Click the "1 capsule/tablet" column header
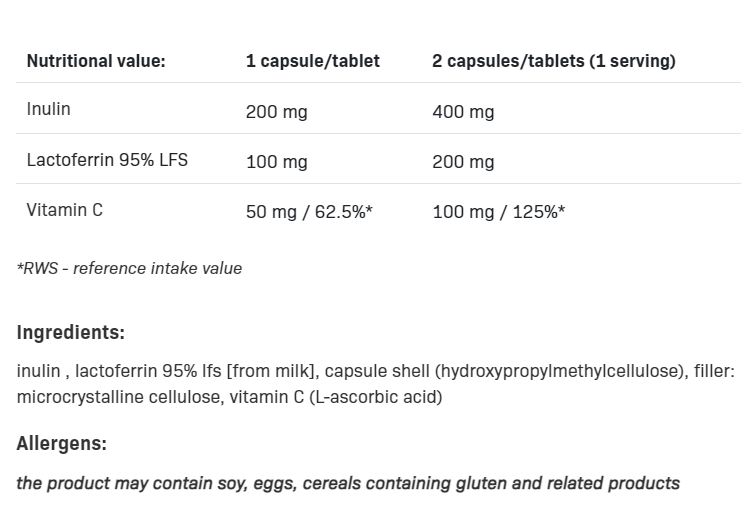 (x=313, y=61)
